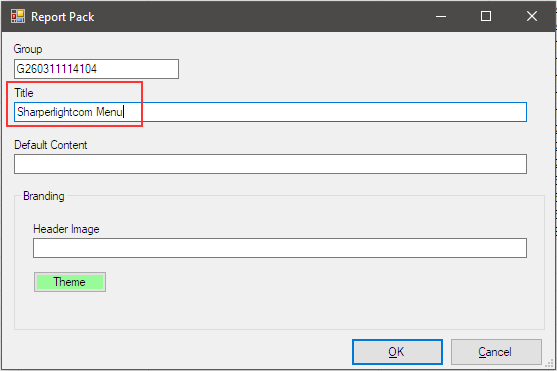
Task: Focus the Title text field
Action: pyautogui.click(x=270, y=112)
